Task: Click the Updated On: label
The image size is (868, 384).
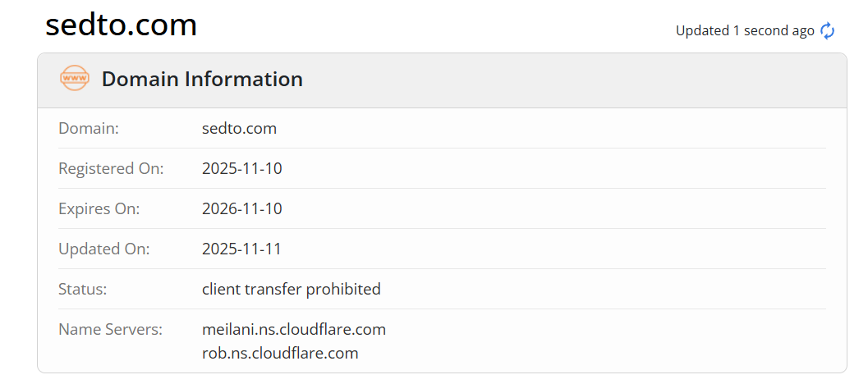Action: coord(103,249)
